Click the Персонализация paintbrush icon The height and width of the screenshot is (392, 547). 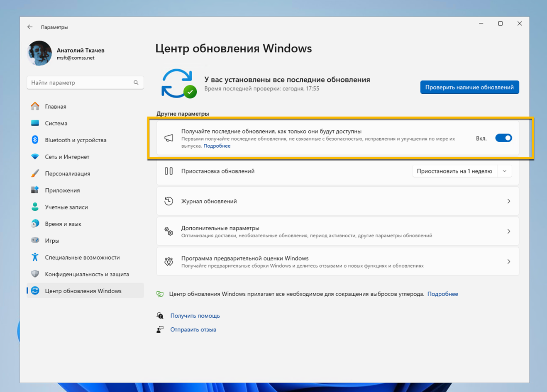(35, 173)
